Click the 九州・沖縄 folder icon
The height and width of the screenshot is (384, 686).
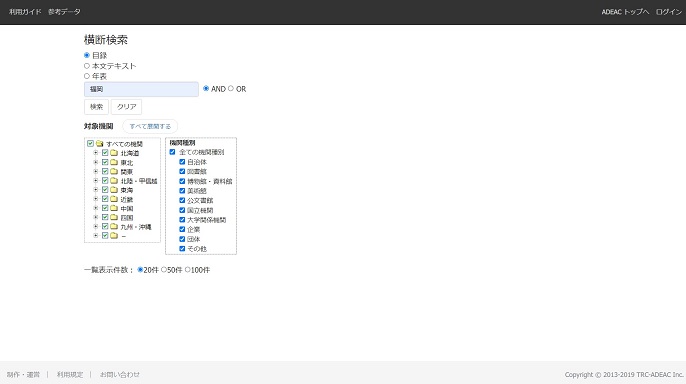(x=114, y=227)
